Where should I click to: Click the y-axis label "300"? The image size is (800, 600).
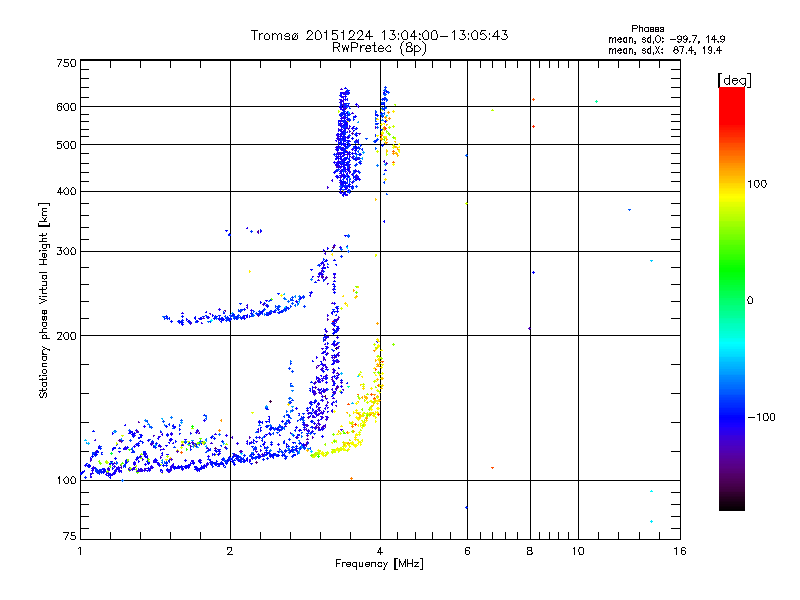click(66, 251)
